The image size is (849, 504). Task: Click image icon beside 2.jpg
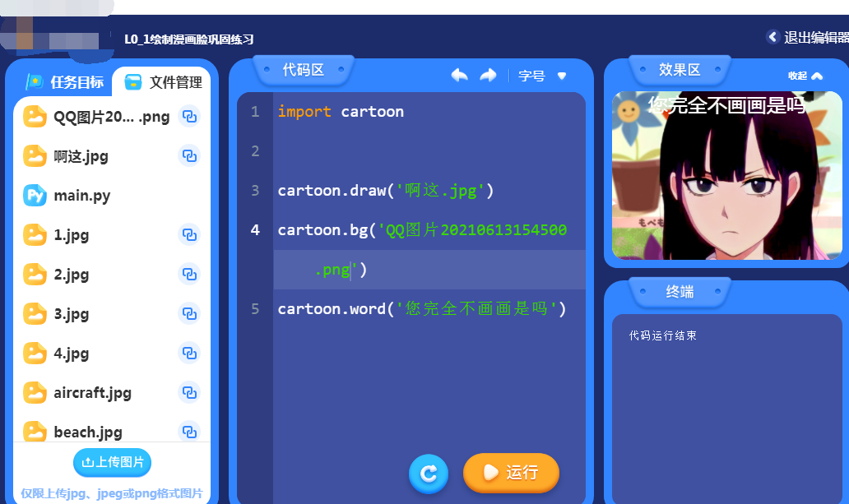(35, 275)
